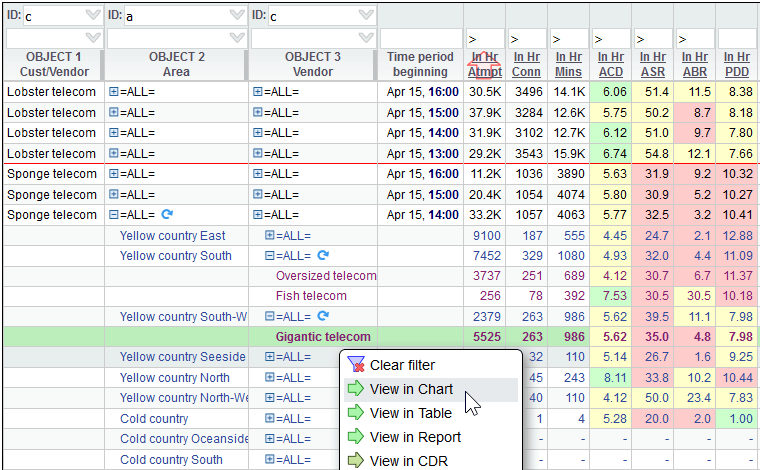Click green arrow icon beside View in CDR
Viewport: 760px width, 470px height.
click(x=356, y=460)
